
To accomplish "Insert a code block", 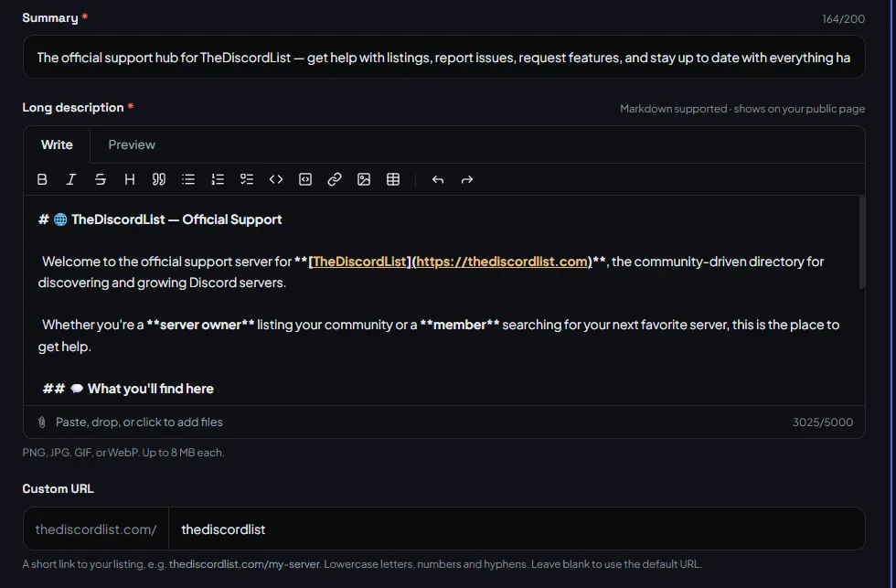I will tap(305, 179).
